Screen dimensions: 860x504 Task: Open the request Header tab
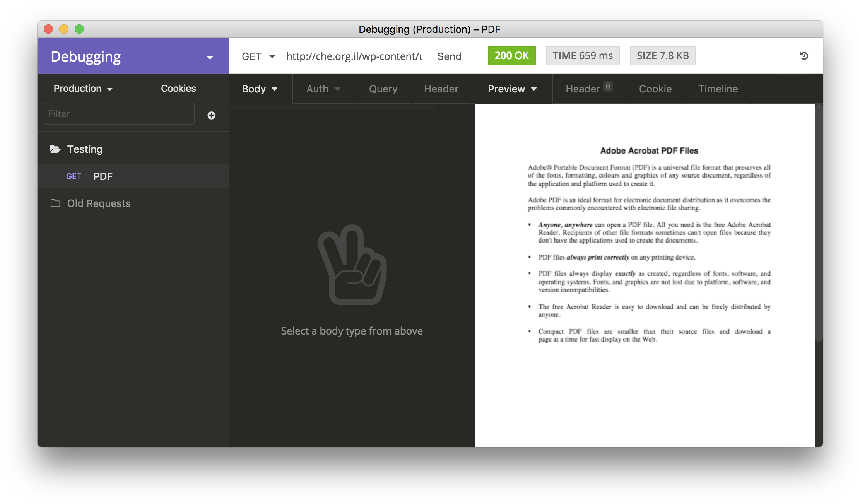pos(441,89)
